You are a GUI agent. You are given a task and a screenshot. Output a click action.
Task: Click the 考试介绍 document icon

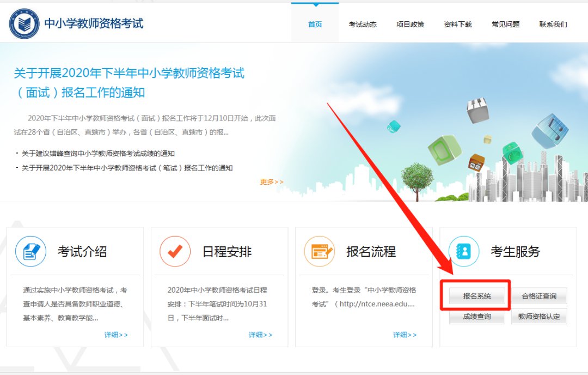tap(31, 251)
